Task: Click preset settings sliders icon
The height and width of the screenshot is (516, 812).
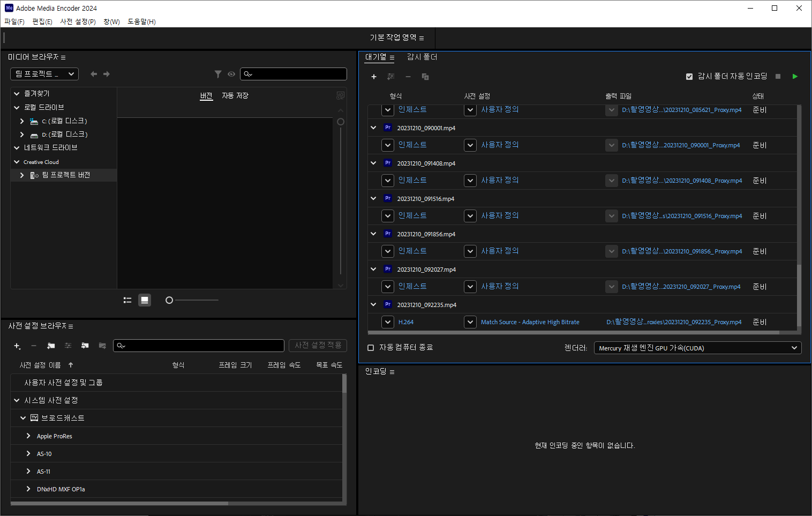Action: [x=68, y=346]
